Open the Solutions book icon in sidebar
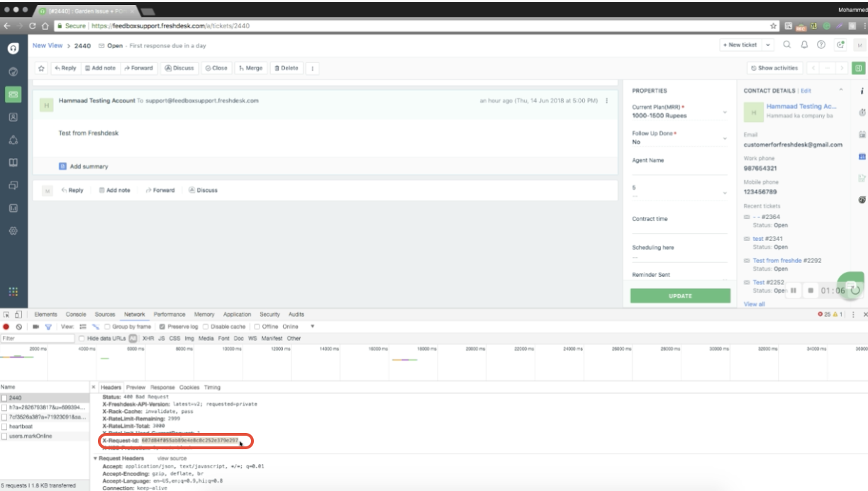The height and width of the screenshot is (491, 868). (13, 162)
